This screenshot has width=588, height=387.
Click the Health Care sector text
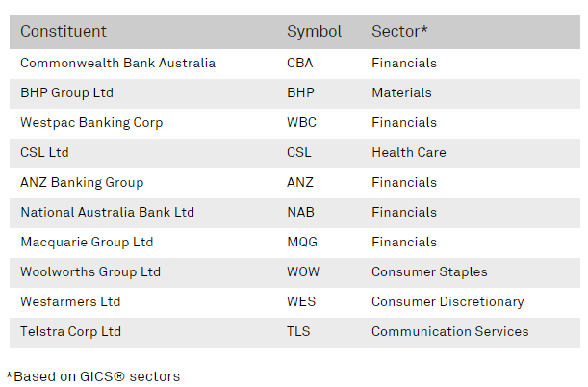click(409, 153)
